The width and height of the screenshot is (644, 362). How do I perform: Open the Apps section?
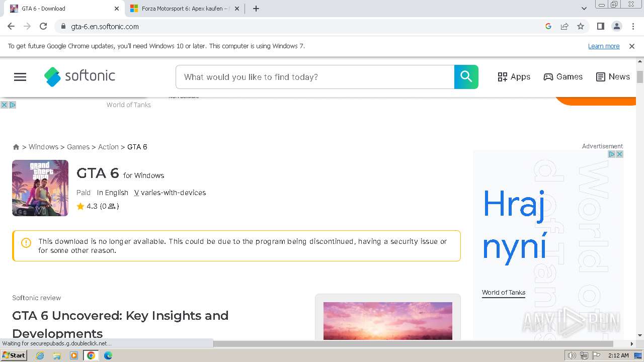pyautogui.click(x=514, y=77)
